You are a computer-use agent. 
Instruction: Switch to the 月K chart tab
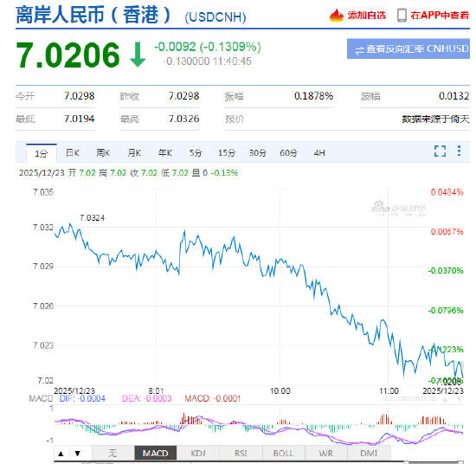click(134, 152)
